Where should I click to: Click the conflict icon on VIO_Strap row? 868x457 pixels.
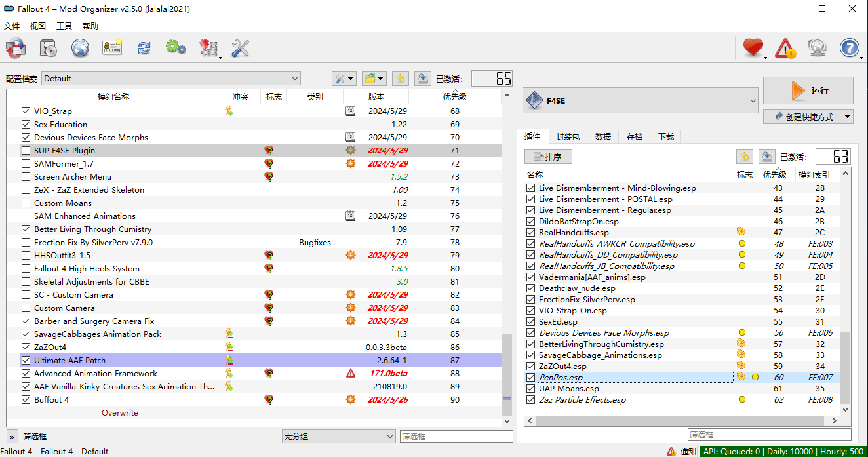229,111
